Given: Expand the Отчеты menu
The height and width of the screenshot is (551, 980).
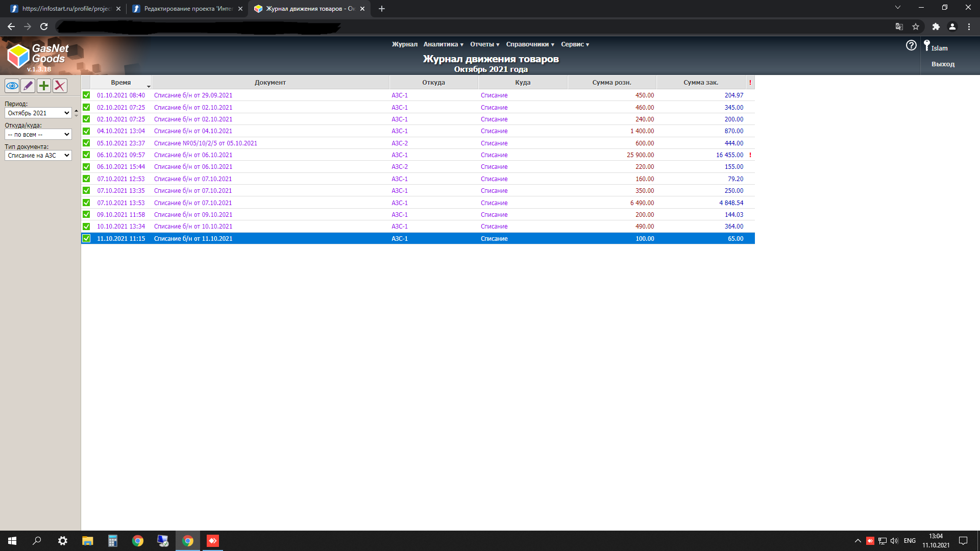Looking at the screenshot, I should point(484,44).
